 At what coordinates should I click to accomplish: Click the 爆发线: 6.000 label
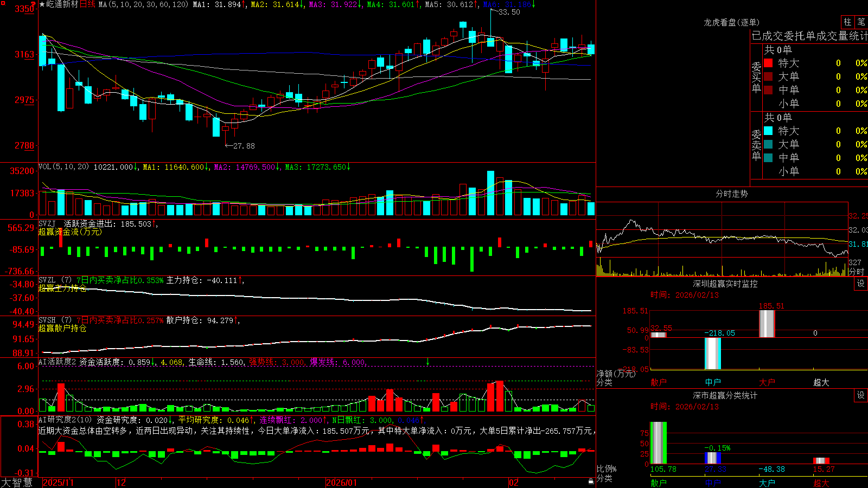pyautogui.click(x=337, y=362)
